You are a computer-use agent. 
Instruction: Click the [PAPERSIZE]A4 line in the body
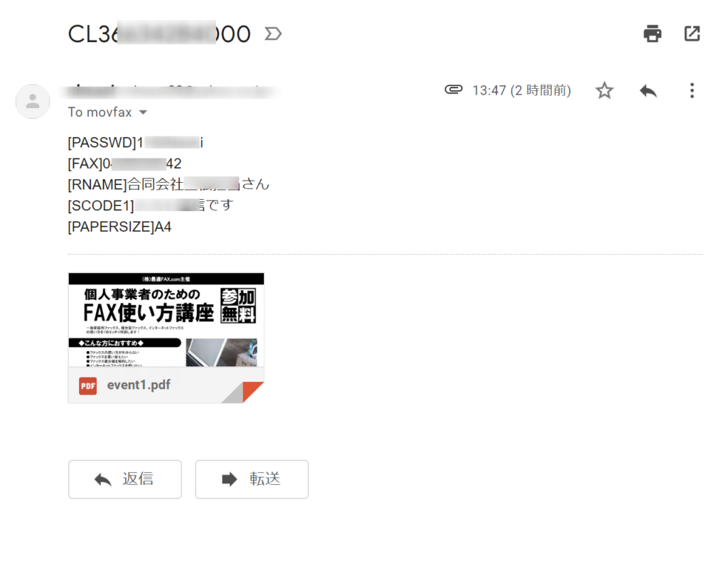pyautogui.click(x=119, y=227)
